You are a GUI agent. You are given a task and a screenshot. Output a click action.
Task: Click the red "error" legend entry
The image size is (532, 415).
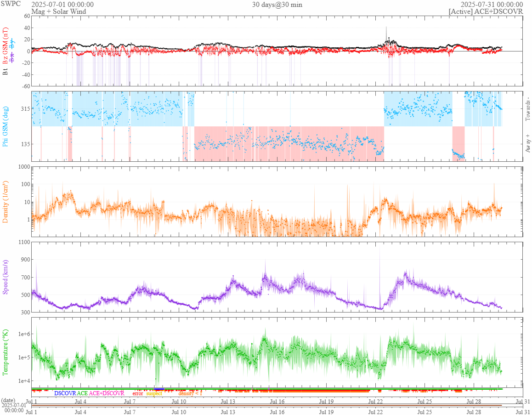point(138,393)
